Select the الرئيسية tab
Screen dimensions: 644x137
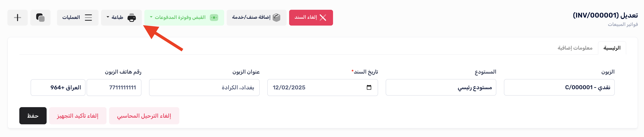pos(612,48)
